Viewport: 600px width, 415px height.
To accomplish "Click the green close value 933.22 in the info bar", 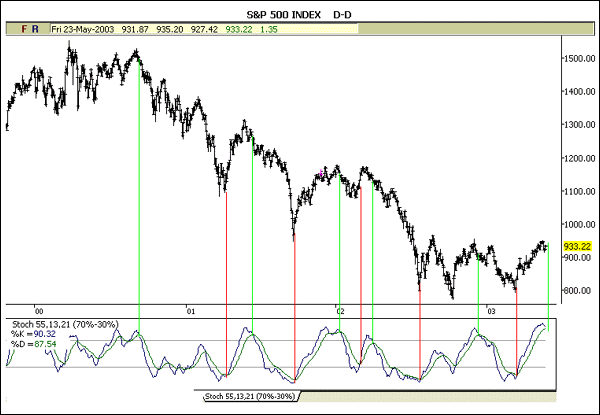I will tap(239, 29).
